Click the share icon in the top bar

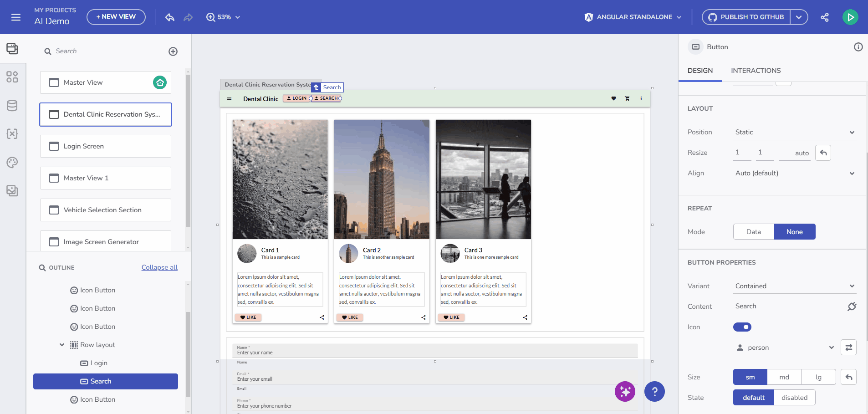(825, 17)
